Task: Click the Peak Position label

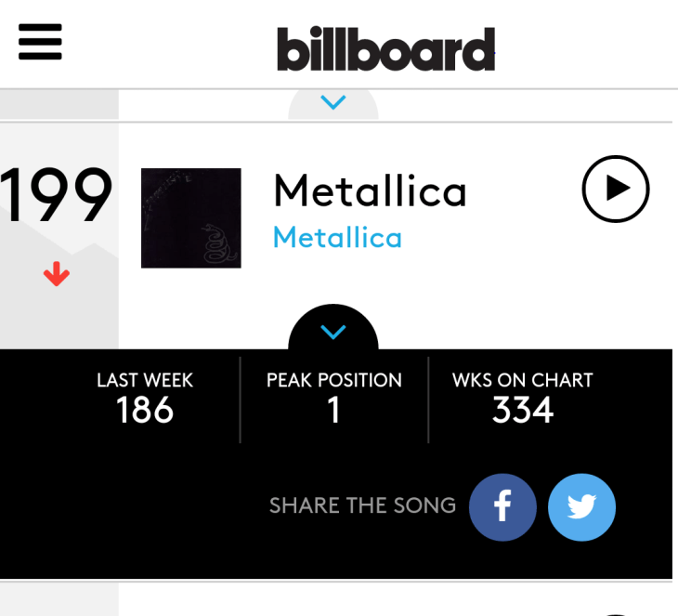Action: tap(334, 380)
